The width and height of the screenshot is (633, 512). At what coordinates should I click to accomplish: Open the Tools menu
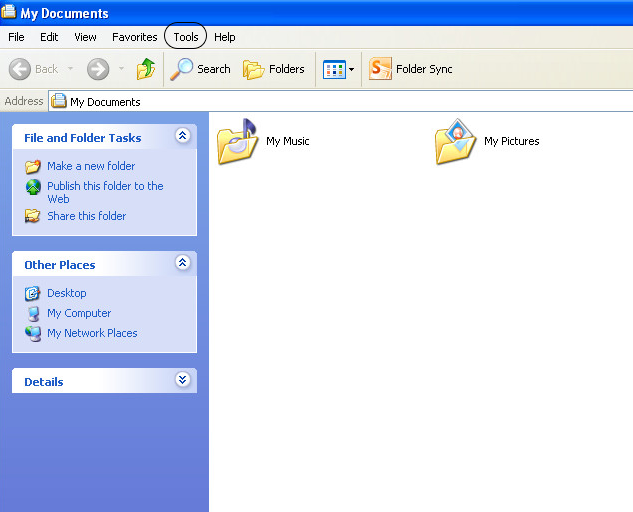pos(186,37)
